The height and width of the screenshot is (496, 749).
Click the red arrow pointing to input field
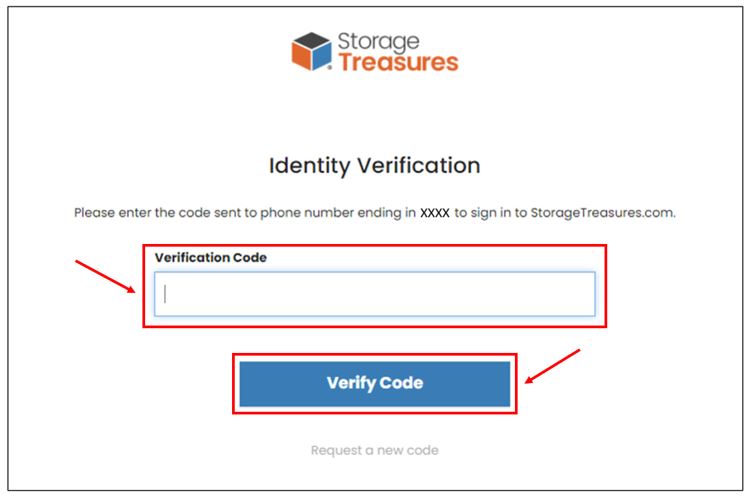[105, 276]
